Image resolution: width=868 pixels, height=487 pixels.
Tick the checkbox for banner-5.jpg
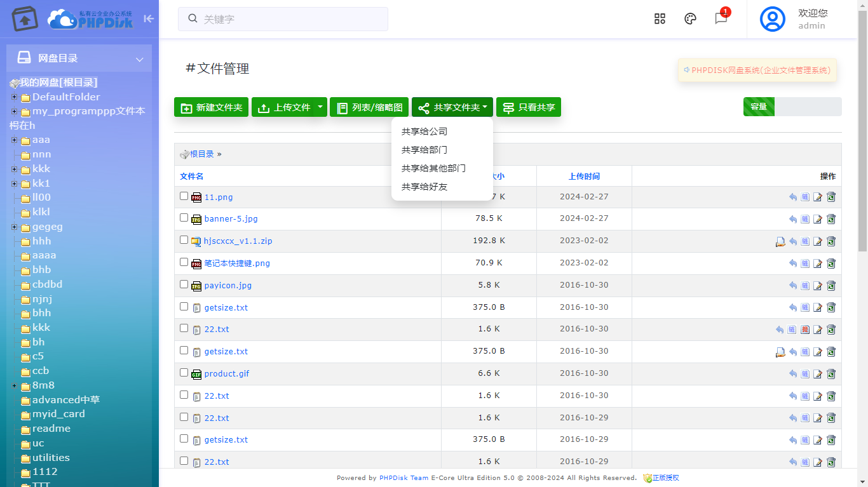pyautogui.click(x=184, y=218)
